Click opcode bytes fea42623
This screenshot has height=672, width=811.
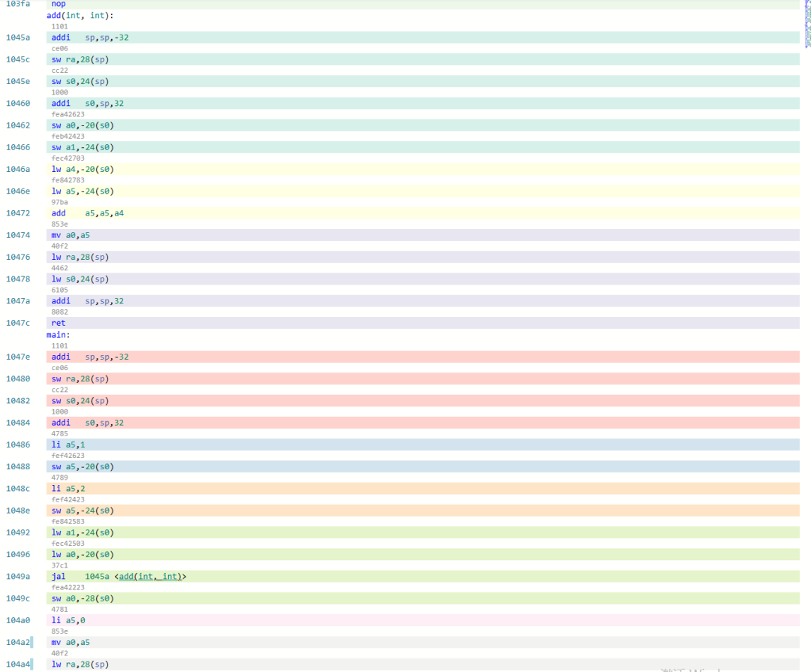(68, 114)
